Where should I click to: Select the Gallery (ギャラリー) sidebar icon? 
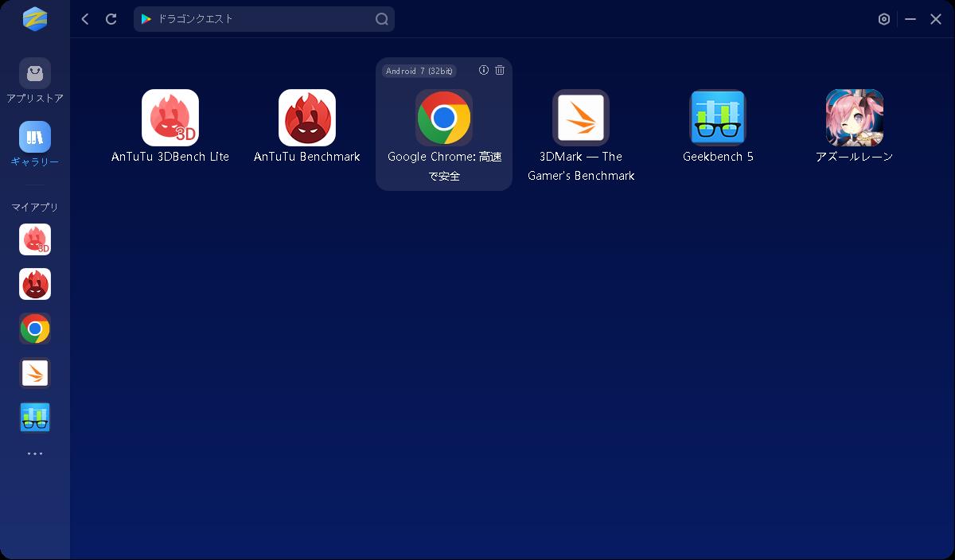pyautogui.click(x=35, y=137)
